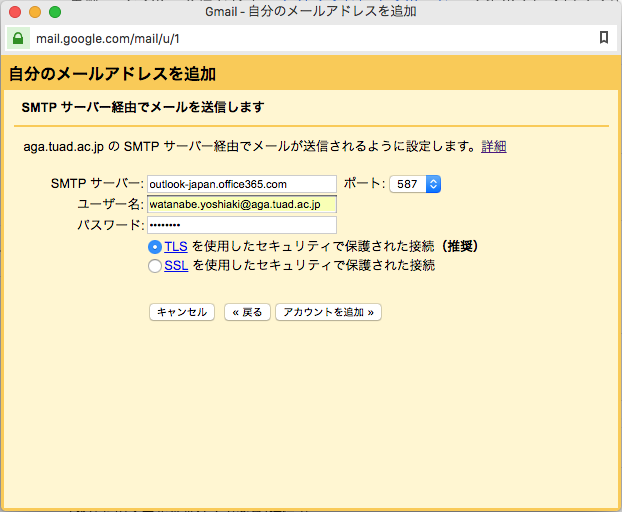This screenshot has width=622, height=512.
Task: Open the 詳細 details link
Action: click(x=493, y=146)
